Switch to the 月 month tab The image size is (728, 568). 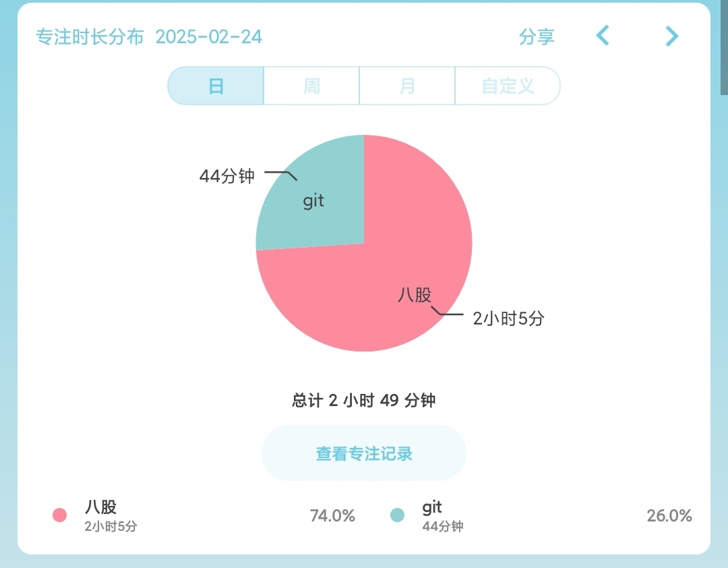(407, 86)
